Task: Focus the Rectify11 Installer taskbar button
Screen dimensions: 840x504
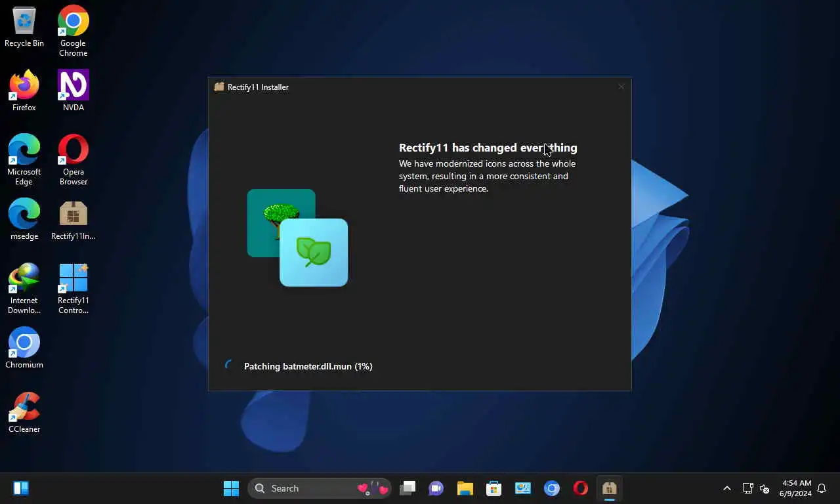Action: click(x=610, y=488)
